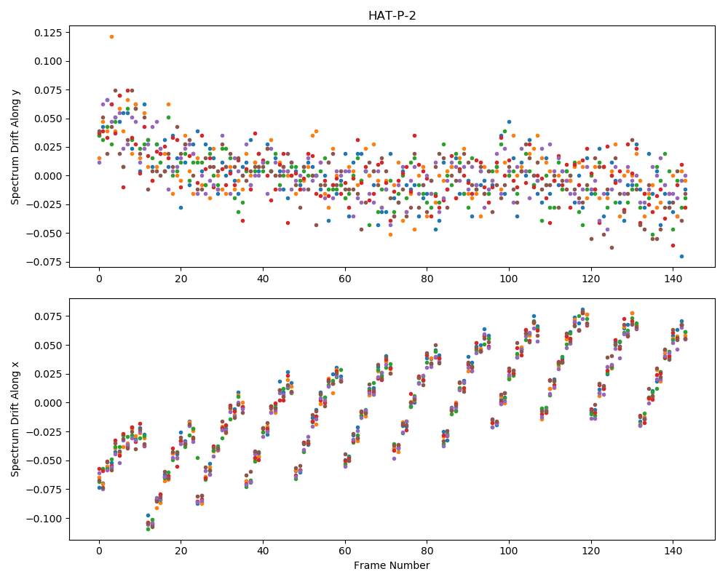Click the blue point near 0.047 at frame 100
This screenshot has width=728, height=582.
click(509, 121)
